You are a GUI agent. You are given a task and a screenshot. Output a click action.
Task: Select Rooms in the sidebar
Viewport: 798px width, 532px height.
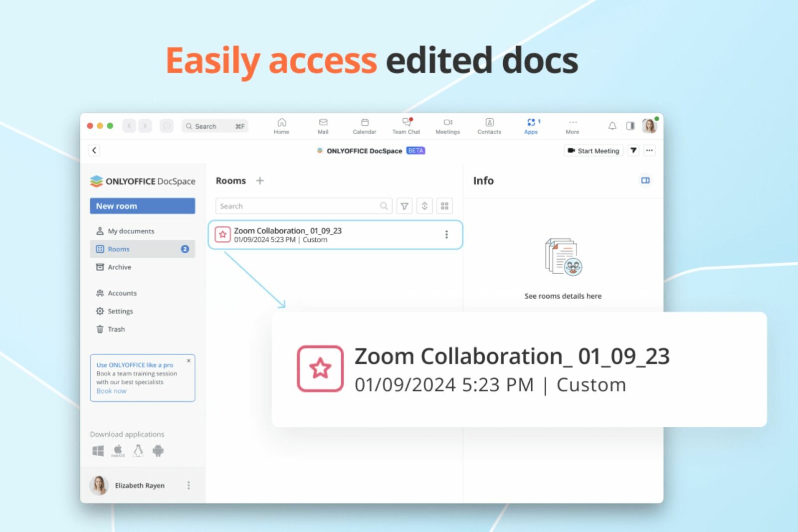click(142, 249)
